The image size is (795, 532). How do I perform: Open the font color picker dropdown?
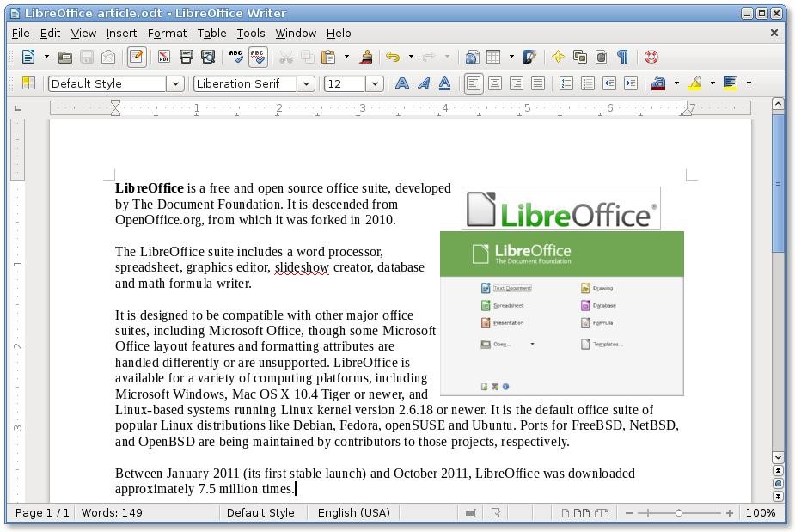coord(676,83)
